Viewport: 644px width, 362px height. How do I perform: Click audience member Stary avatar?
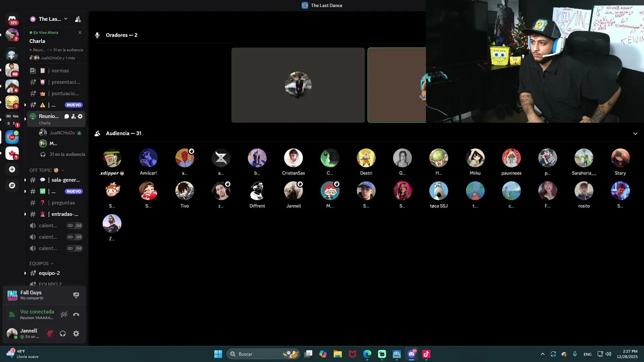pos(620,158)
